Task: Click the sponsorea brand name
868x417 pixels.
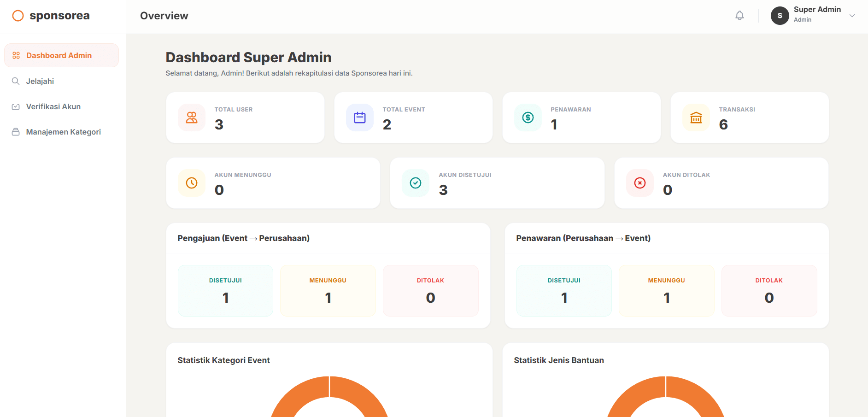Action: click(59, 16)
